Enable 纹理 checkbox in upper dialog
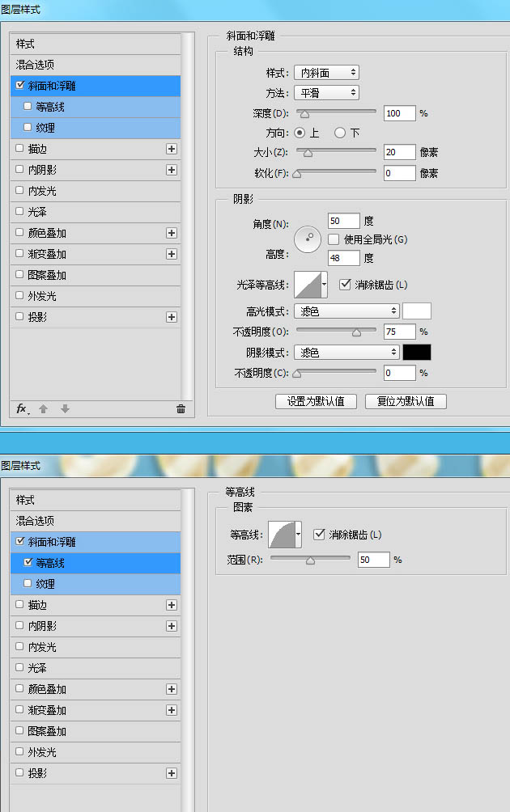This screenshot has height=812, width=510. click(x=28, y=127)
